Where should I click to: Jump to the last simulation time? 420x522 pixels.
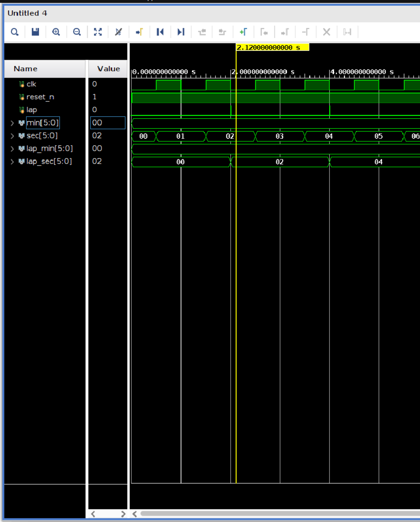tap(181, 32)
